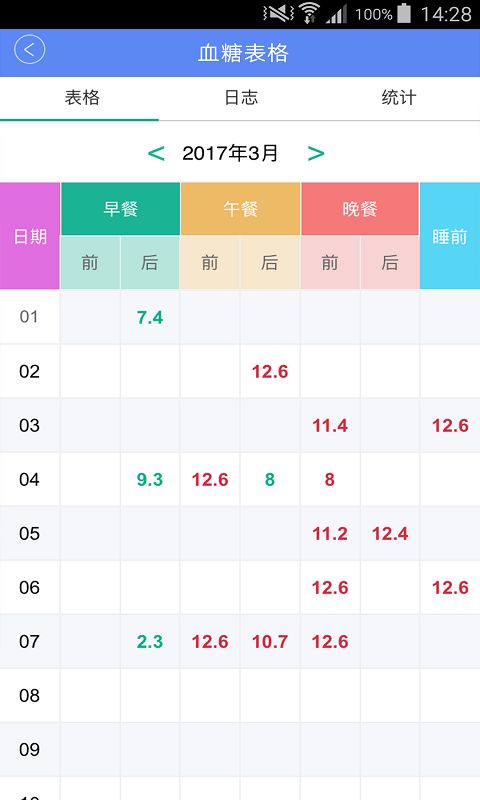Tap the battery status icon

(x=404, y=13)
